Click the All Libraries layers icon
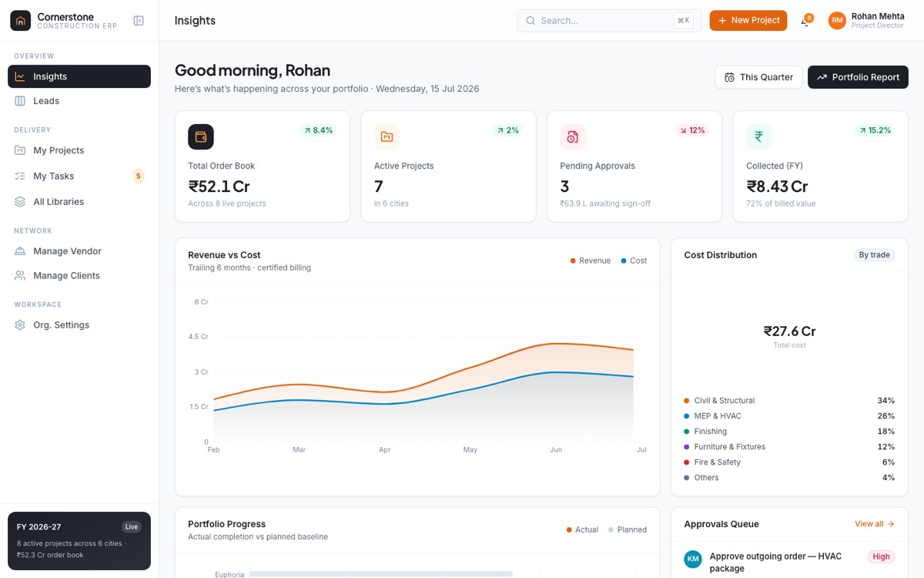The image size is (924, 578). pos(20,202)
